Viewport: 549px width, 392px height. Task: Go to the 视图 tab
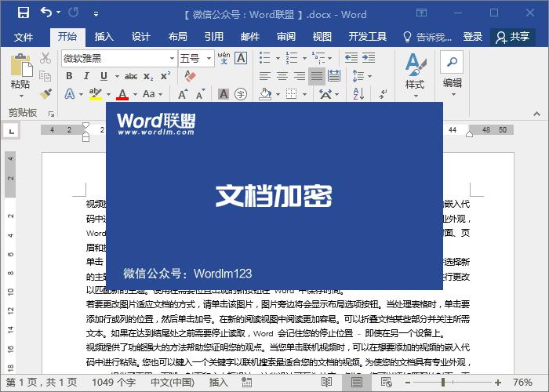pyautogui.click(x=322, y=36)
